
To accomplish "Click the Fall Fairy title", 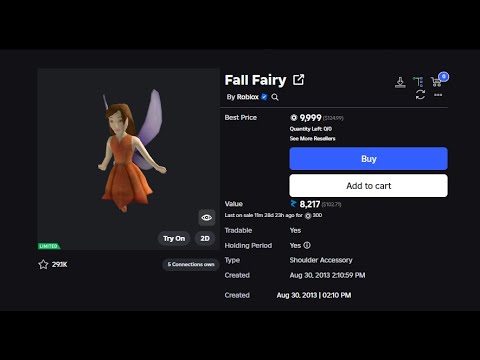I will tap(255, 80).
